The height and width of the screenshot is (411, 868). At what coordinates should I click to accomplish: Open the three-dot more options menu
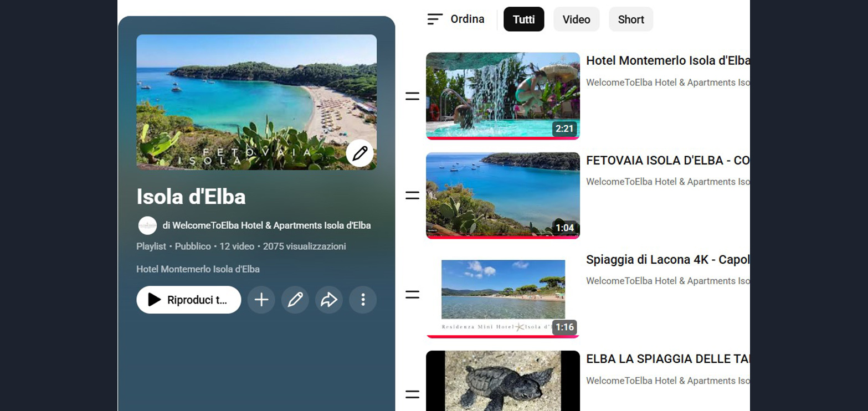click(x=363, y=300)
